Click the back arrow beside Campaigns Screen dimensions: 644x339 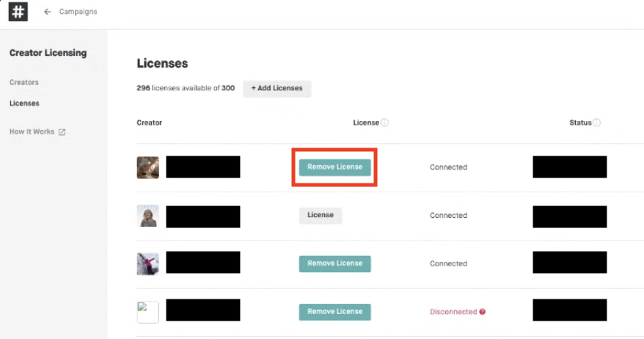[x=48, y=12]
